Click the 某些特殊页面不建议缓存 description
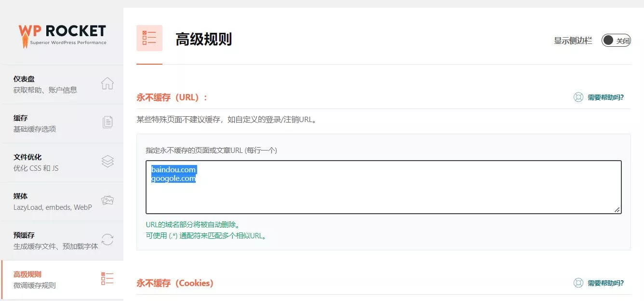The width and height of the screenshot is (644, 301). tap(228, 120)
